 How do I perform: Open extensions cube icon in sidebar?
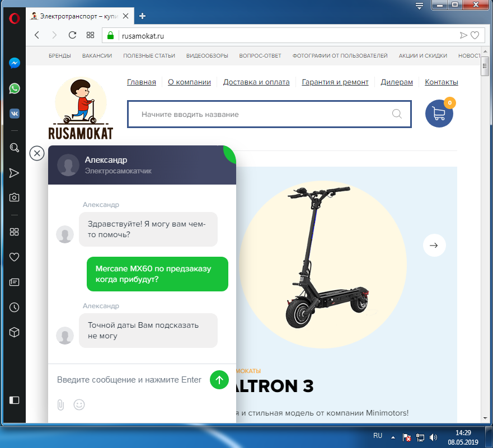click(14, 332)
